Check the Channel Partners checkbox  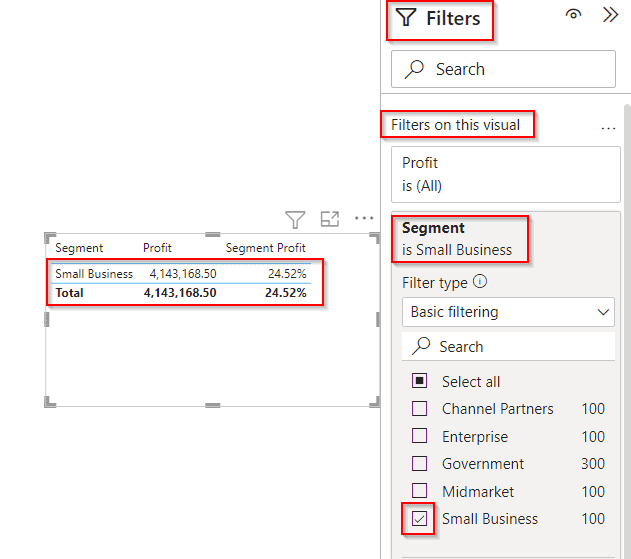pyautogui.click(x=419, y=408)
